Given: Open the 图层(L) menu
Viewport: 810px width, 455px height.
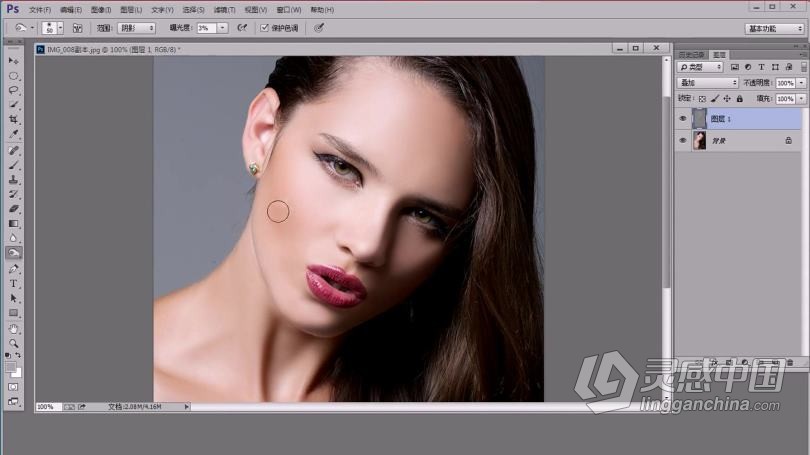Looking at the screenshot, I should 131,10.
